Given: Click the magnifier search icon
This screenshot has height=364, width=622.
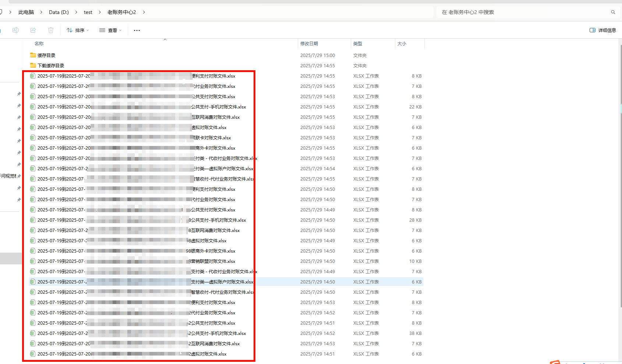Looking at the screenshot, I should click(613, 12).
